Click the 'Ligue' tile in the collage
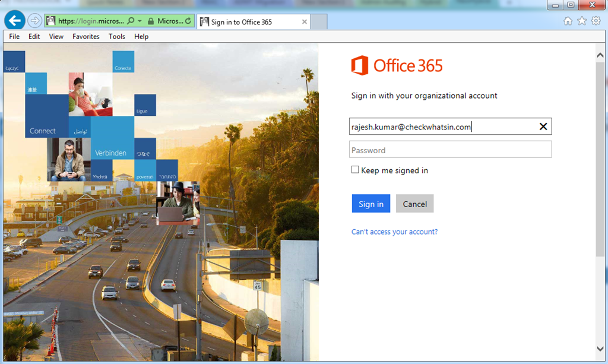The height and width of the screenshot is (364, 608). [145, 105]
